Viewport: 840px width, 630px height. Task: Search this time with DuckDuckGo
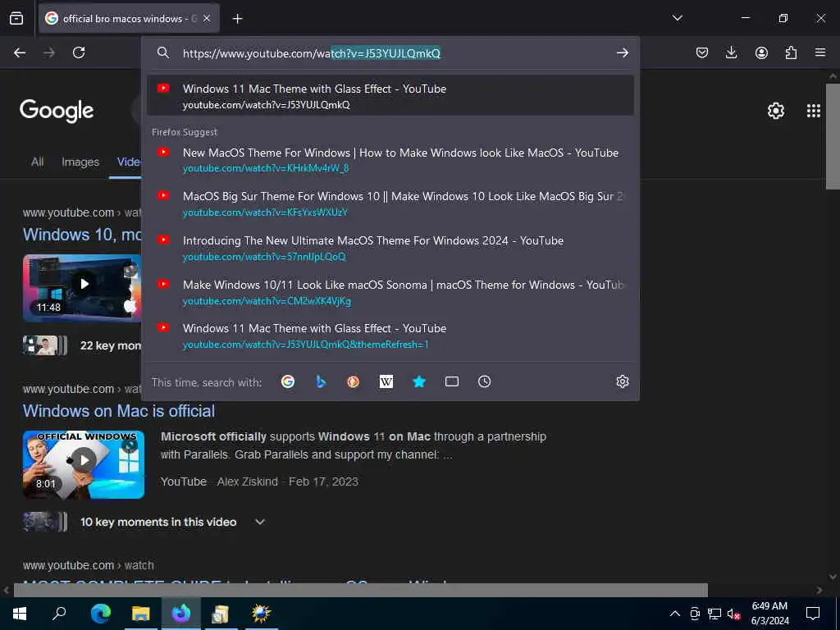click(353, 381)
